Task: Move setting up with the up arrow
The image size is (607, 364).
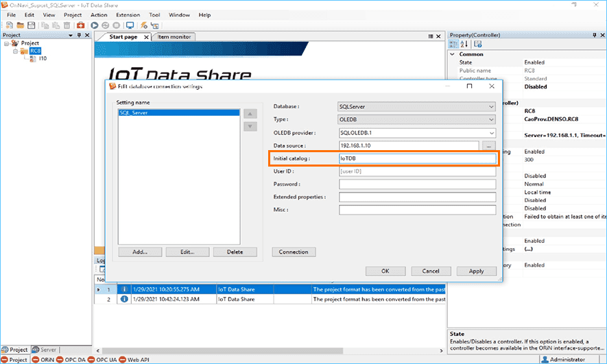Action: pyautogui.click(x=250, y=114)
